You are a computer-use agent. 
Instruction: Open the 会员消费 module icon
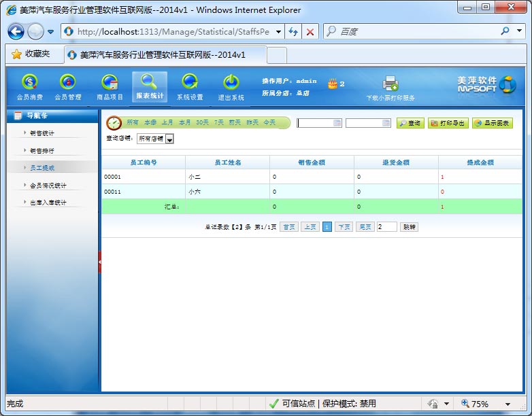click(x=29, y=82)
